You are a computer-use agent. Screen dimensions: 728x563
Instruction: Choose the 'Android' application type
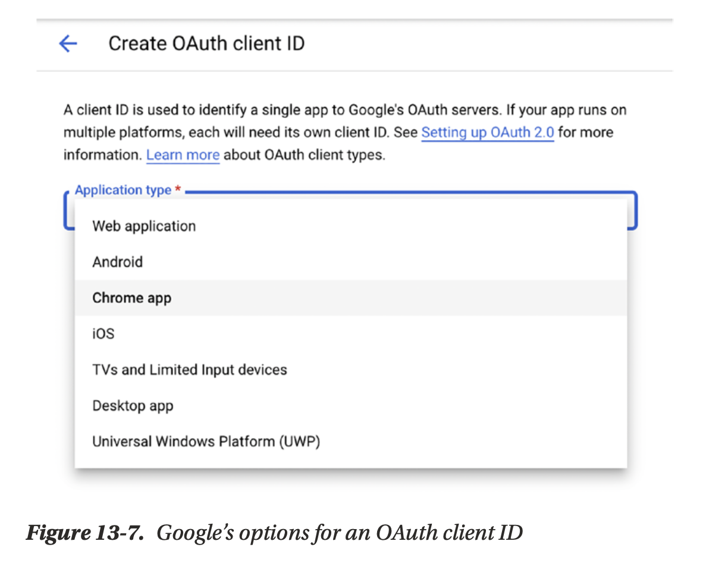pyautogui.click(x=118, y=262)
